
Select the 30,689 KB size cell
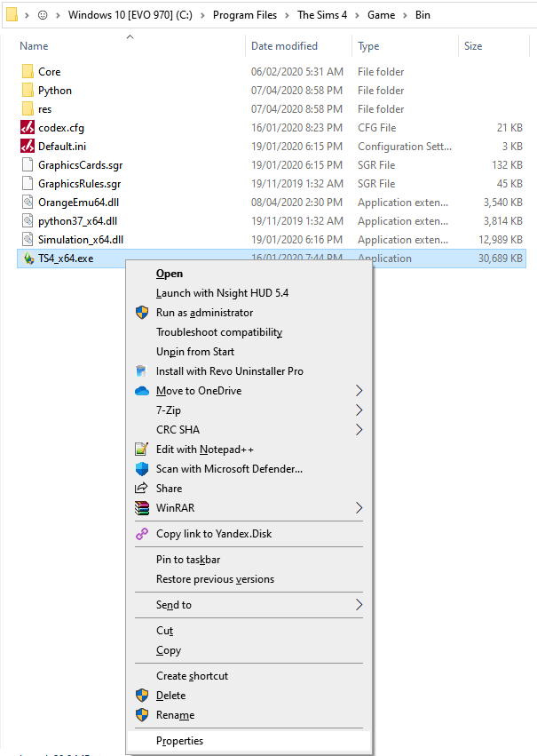pyautogui.click(x=500, y=259)
